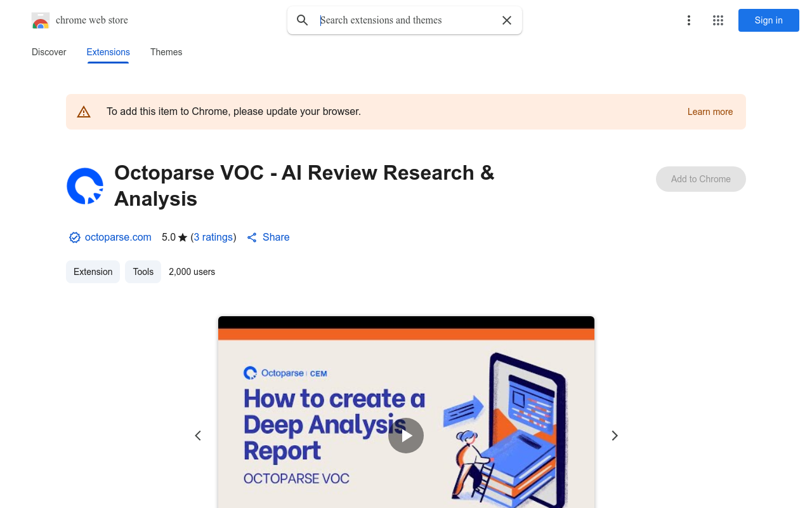Open the 3 ratings link

213,237
